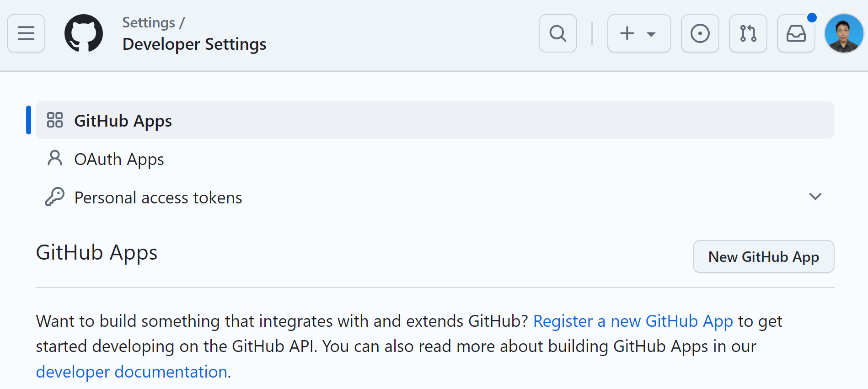Open the notifications inbox icon
This screenshot has width=868, height=389.
pos(796,33)
